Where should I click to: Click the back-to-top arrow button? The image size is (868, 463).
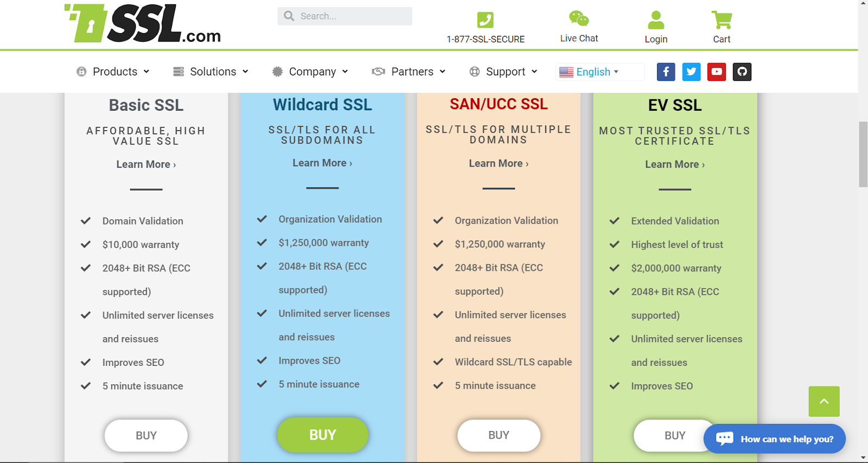(824, 402)
